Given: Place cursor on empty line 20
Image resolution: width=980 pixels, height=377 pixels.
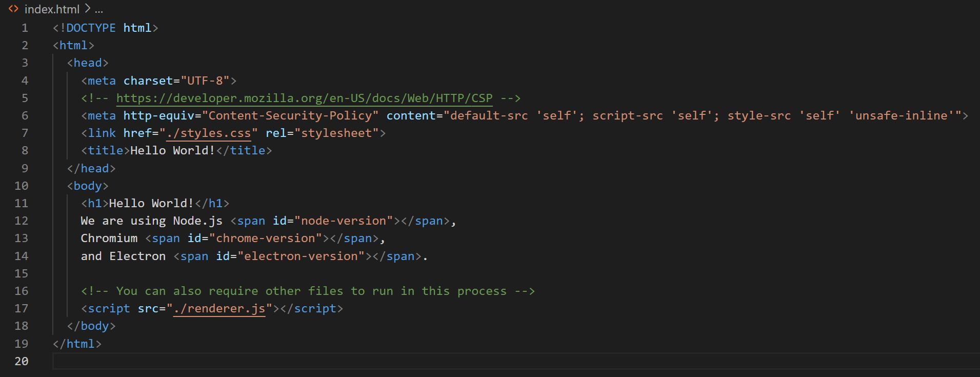Looking at the screenshot, I should [308, 361].
